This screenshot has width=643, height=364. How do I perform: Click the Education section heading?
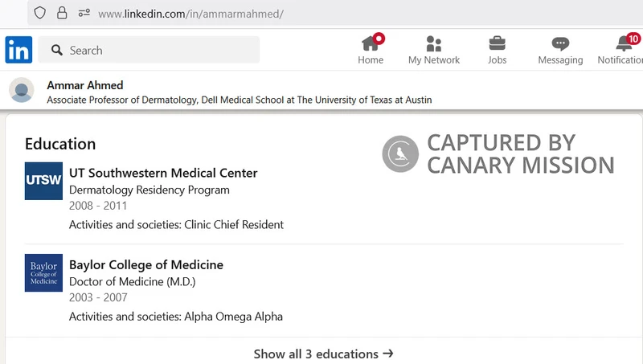pyautogui.click(x=60, y=144)
